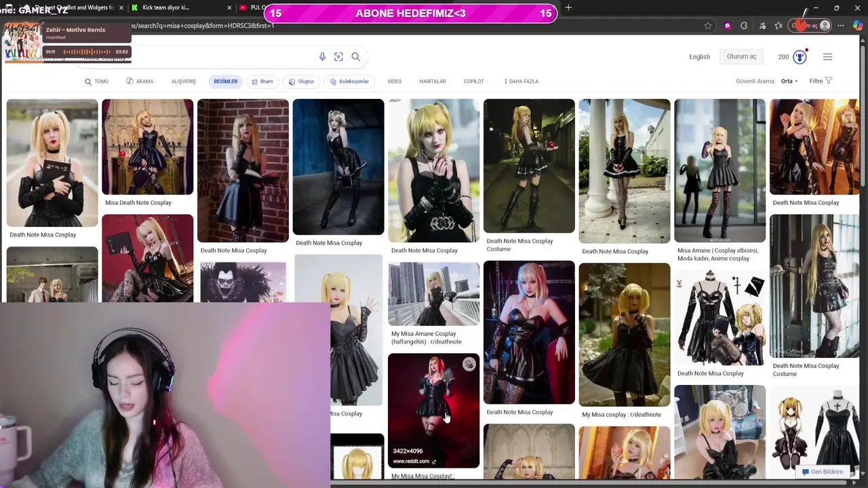
Task: Open visual search camera icon in search box
Action: [x=338, y=57]
